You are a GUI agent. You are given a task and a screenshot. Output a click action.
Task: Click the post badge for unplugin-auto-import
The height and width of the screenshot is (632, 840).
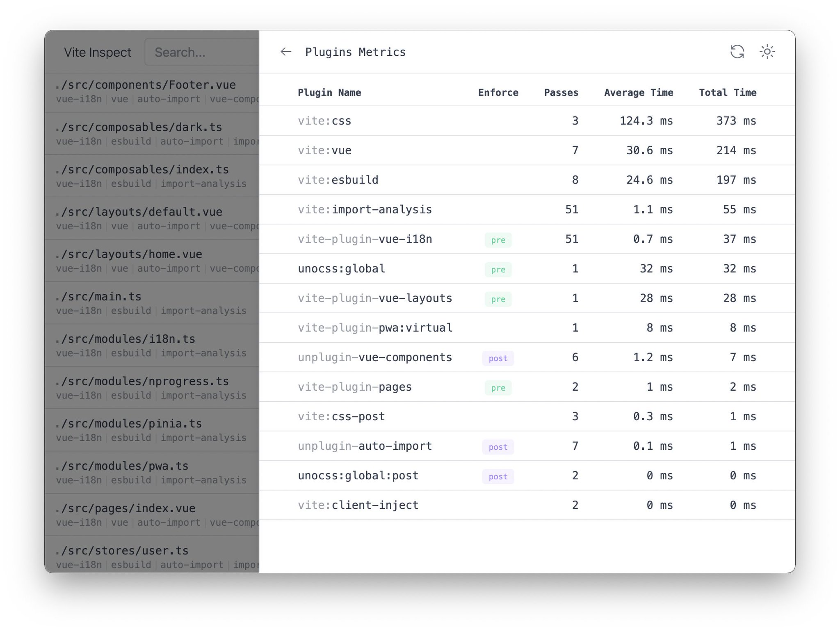click(x=498, y=447)
